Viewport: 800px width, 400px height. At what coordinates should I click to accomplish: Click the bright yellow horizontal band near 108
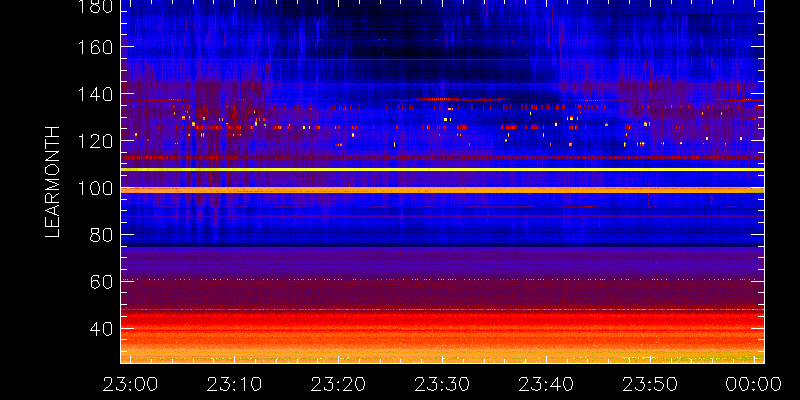point(442,169)
